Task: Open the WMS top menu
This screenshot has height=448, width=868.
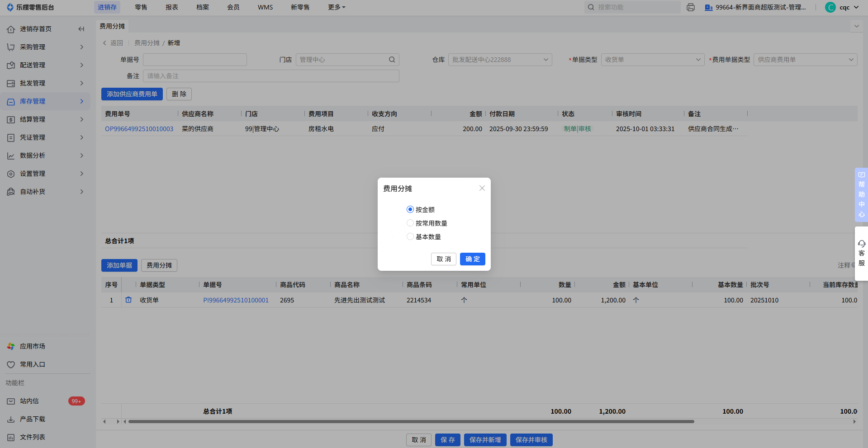Action: pos(266,7)
